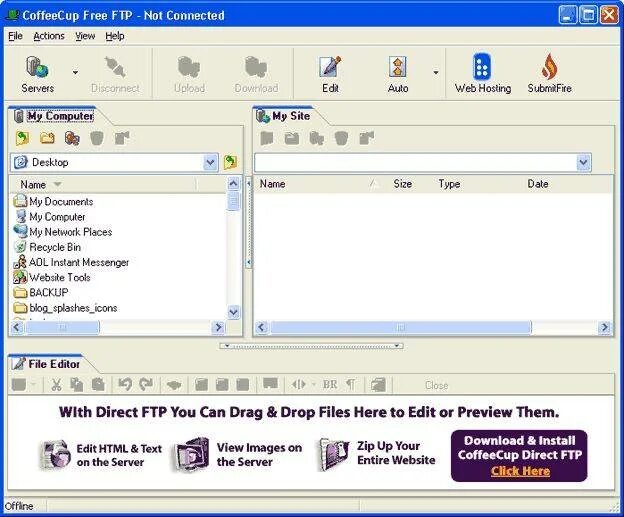Select My Documents in local list
This screenshot has width=624, height=517.
53,201
